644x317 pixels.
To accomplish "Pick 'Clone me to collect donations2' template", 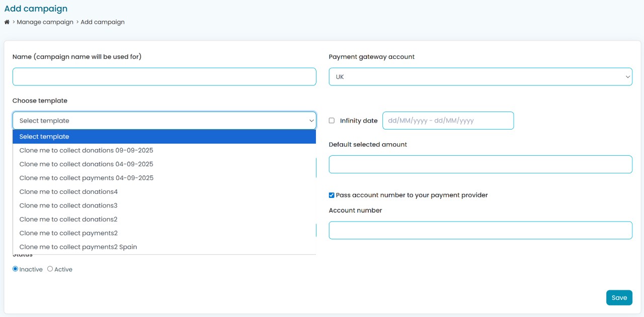I will point(68,220).
